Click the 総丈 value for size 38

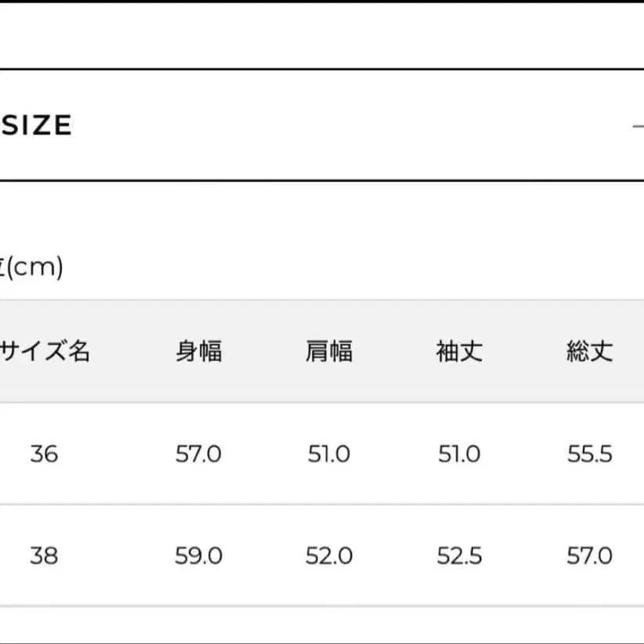[589, 556]
